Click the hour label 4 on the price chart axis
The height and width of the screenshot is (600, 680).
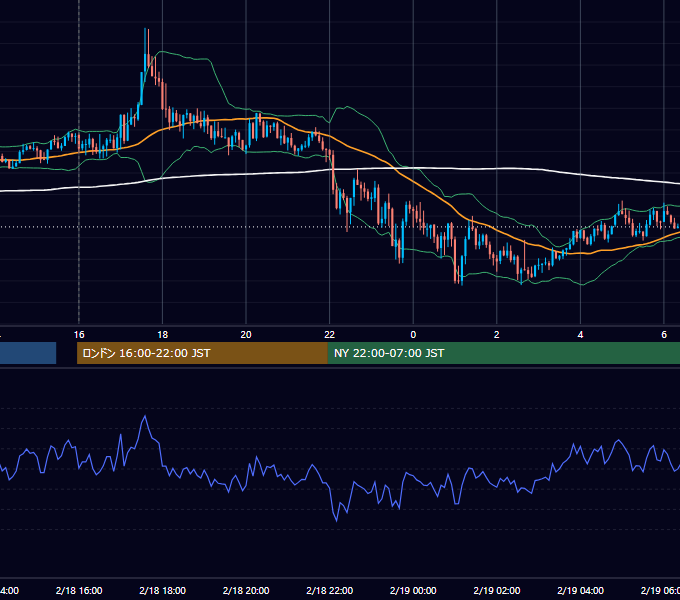click(580, 335)
